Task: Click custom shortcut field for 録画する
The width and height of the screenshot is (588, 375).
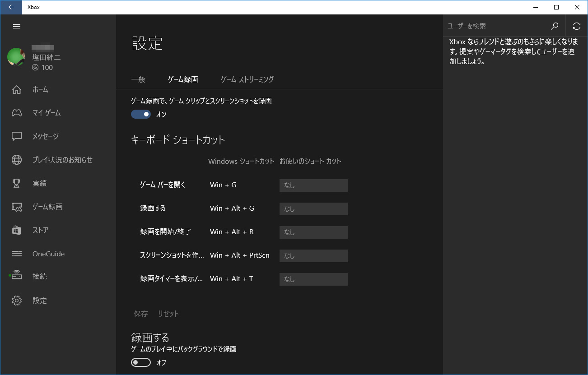Action: (x=313, y=209)
